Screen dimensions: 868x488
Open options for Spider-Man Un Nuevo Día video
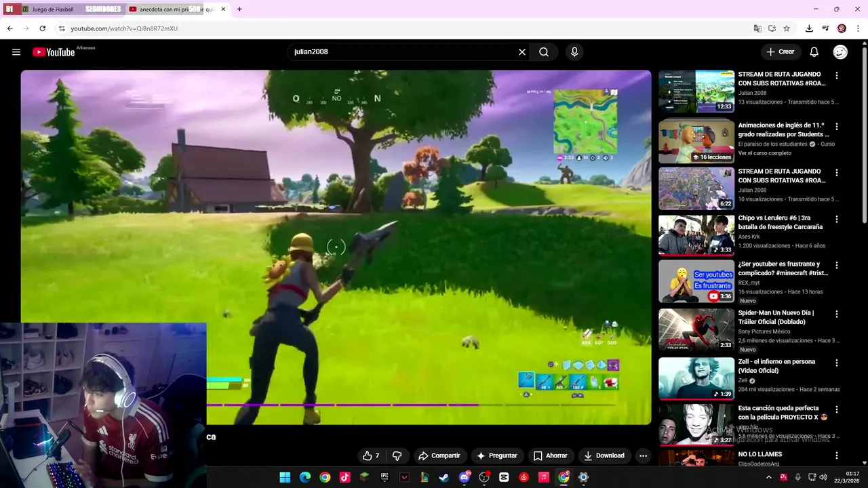click(x=836, y=314)
